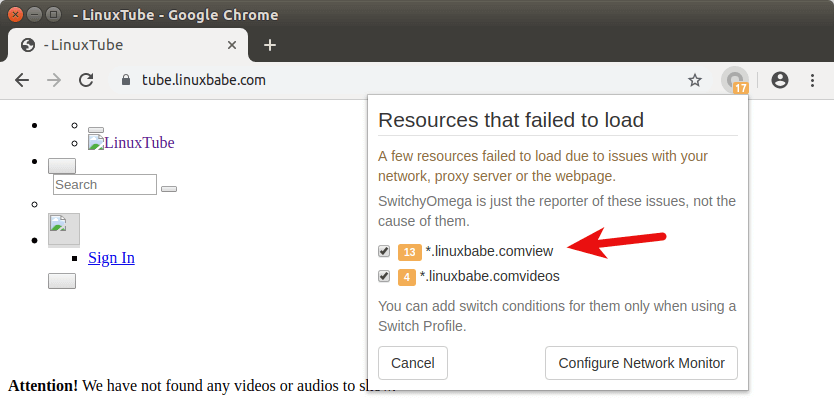Open the Chrome profile avatar
This screenshot has width=834, height=403.
pyautogui.click(x=780, y=80)
